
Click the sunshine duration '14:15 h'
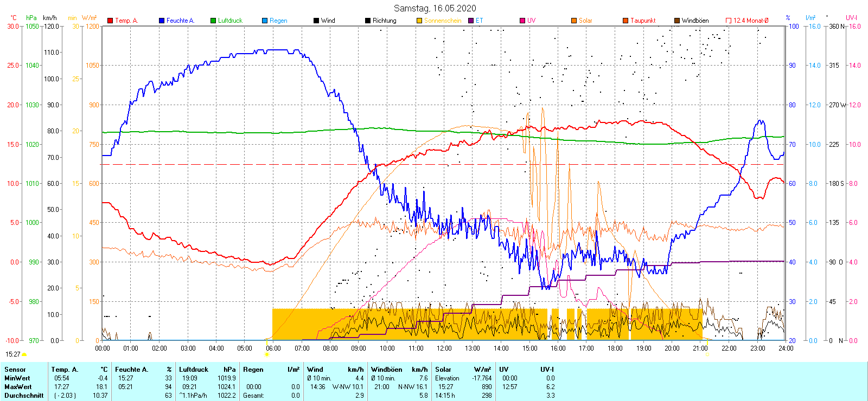click(445, 396)
